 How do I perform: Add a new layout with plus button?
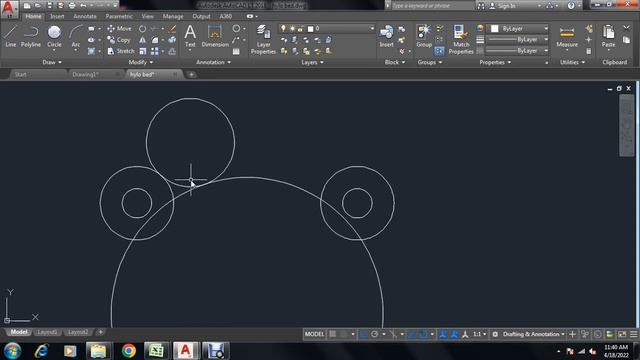[100, 332]
